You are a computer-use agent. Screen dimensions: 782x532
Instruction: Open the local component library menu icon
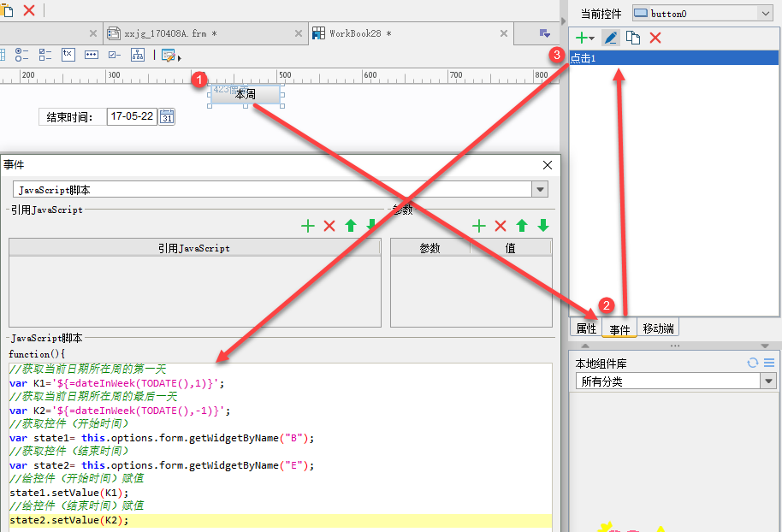pyautogui.click(x=769, y=363)
